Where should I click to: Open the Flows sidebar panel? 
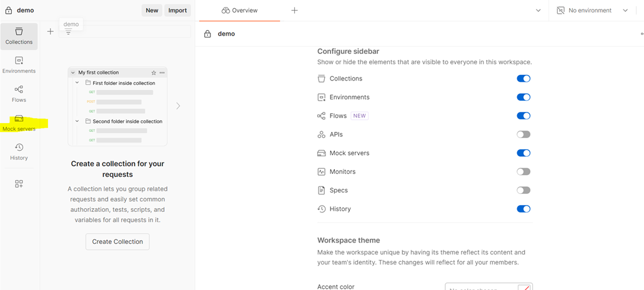[x=19, y=94]
